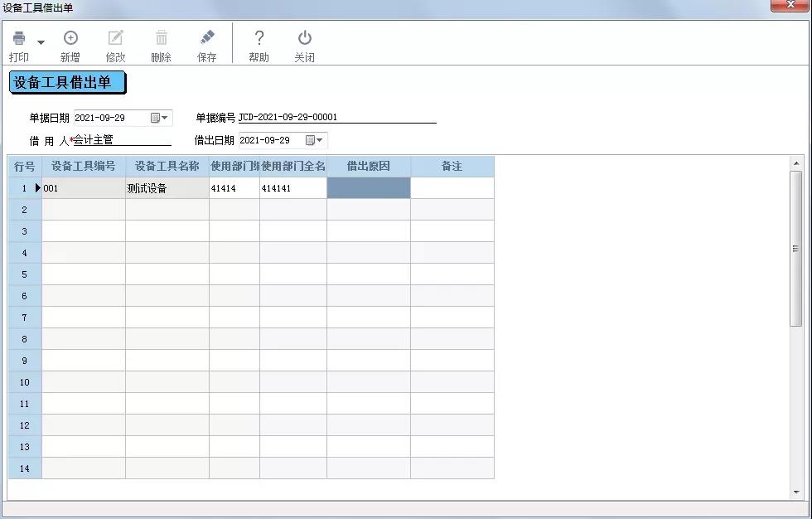812x519 pixels.
Task: Click the 删除 trash icon
Action: click(x=162, y=38)
